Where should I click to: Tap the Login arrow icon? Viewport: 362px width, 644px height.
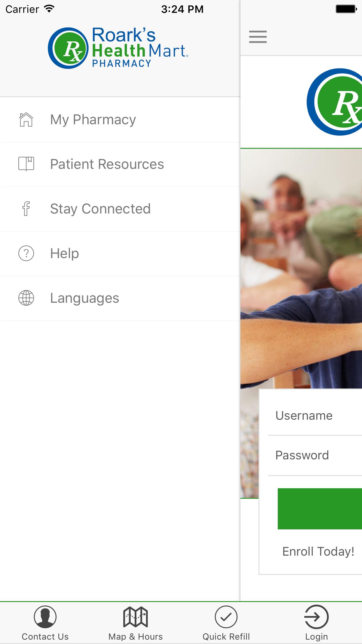(317, 617)
